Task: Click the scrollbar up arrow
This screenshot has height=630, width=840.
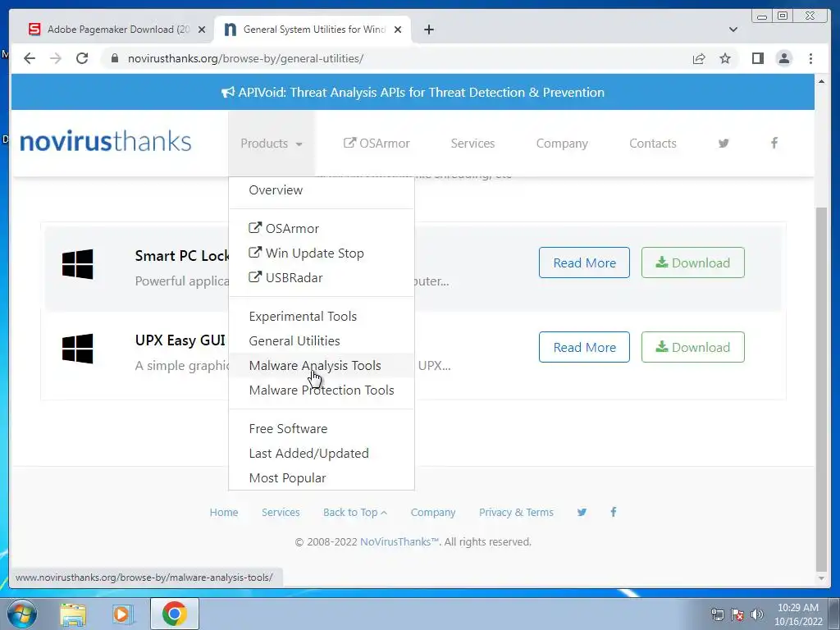Action: tap(821, 81)
